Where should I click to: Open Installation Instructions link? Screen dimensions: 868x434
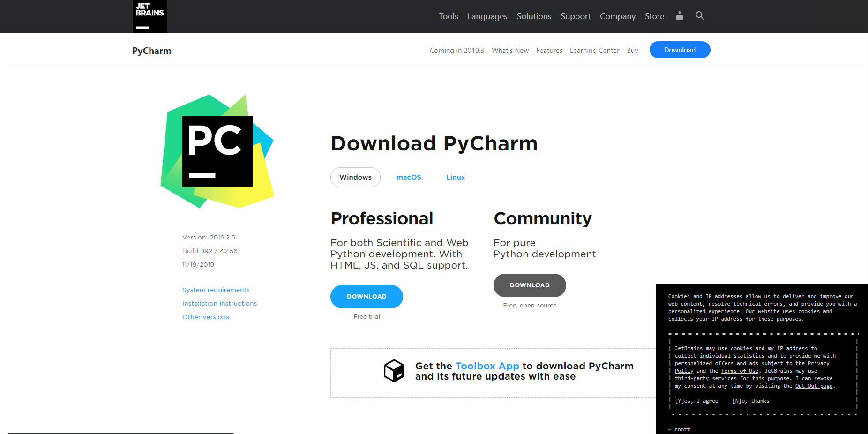pyautogui.click(x=220, y=304)
